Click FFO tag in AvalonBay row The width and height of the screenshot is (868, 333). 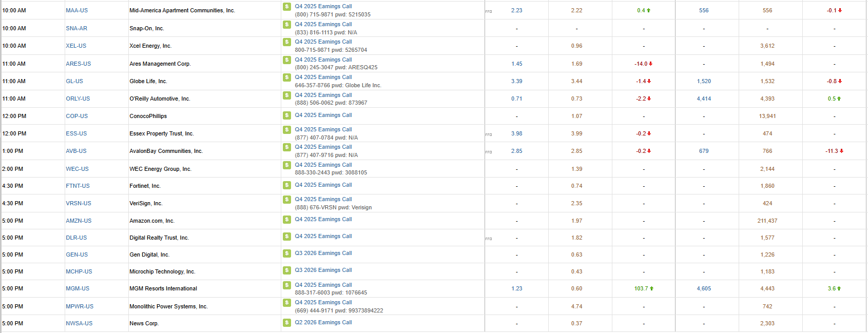tap(489, 152)
